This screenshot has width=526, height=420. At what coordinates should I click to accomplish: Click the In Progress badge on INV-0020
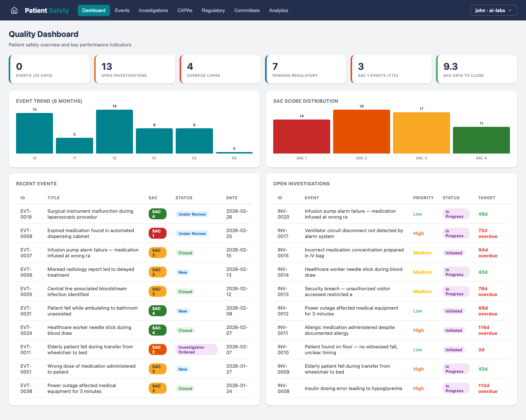point(456,214)
